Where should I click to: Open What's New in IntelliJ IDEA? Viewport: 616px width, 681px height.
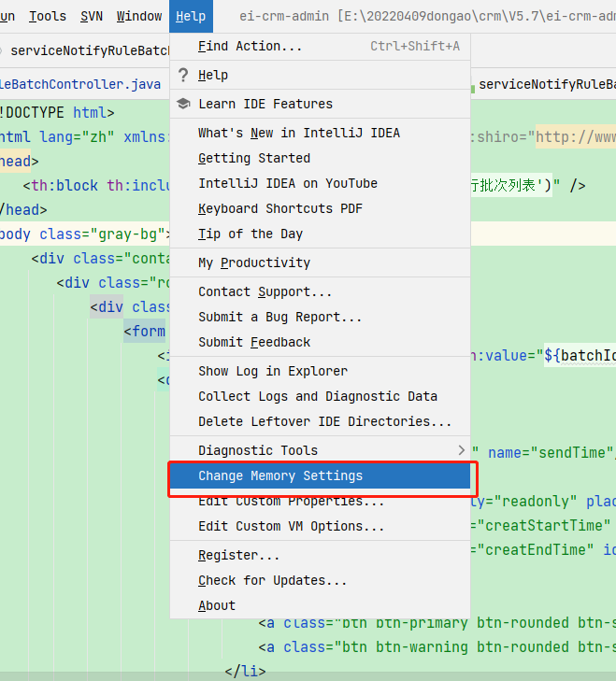pos(320,133)
